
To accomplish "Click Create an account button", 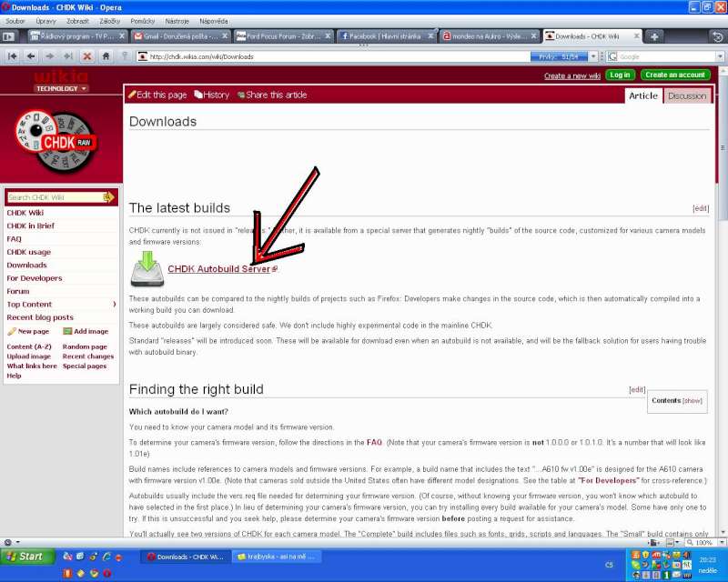I will coord(674,75).
